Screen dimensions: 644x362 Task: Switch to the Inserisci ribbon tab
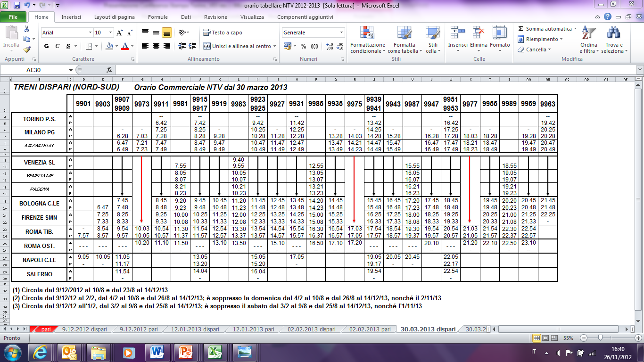tap(71, 17)
